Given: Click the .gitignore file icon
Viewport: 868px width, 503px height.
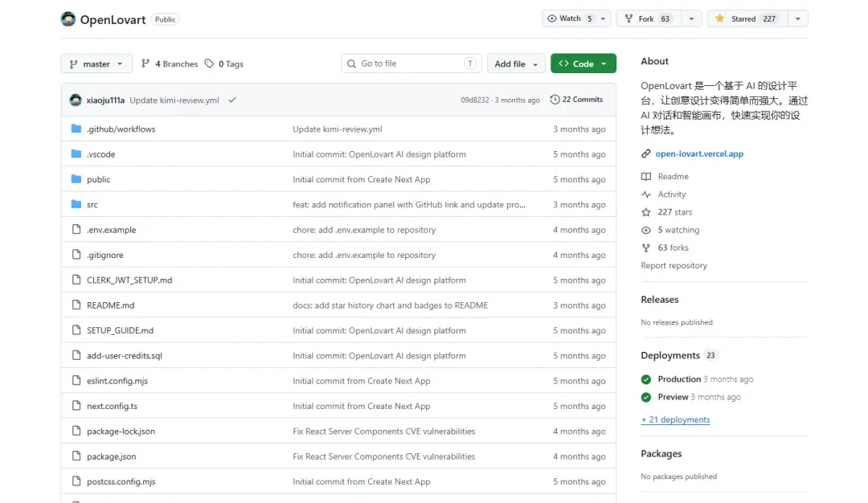Looking at the screenshot, I should pyautogui.click(x=76, y=255).
